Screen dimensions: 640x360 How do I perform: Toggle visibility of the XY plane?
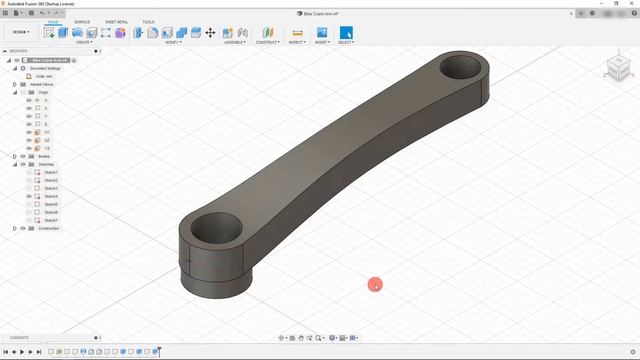coord(29,132)
